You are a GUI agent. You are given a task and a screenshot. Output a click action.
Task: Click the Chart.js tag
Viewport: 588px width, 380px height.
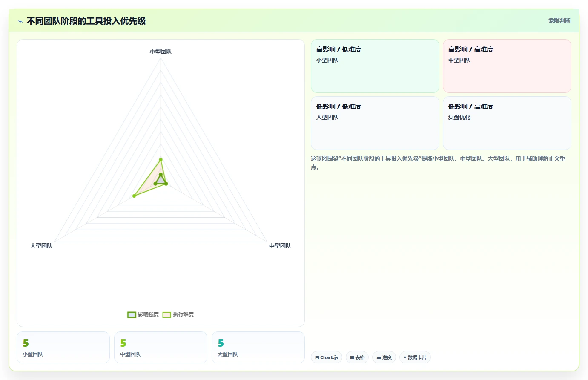[x=327, y=357]
